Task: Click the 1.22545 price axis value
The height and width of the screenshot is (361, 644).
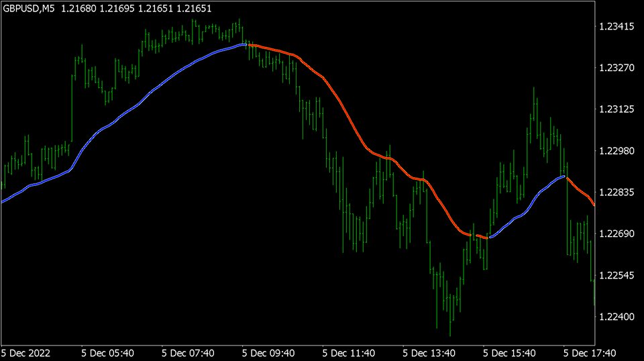Action: (616, 275)
